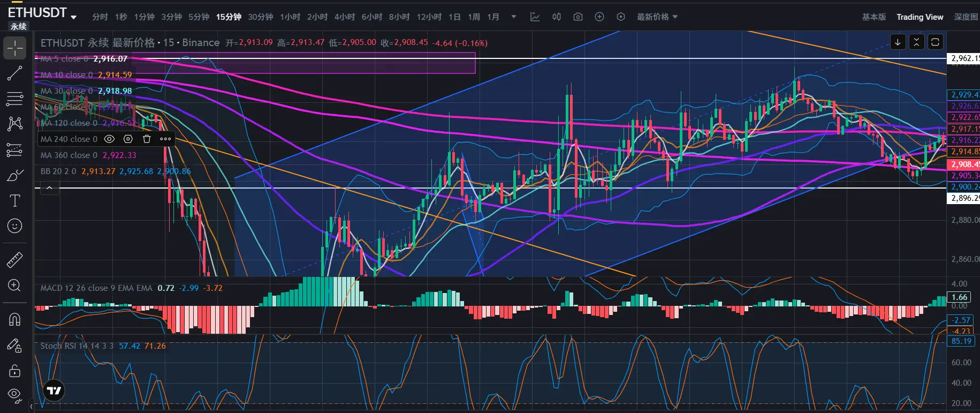This screenshot has width=980, height=413.
Task: Click the MA 360 close indicator label
Action: pos(69,155)
